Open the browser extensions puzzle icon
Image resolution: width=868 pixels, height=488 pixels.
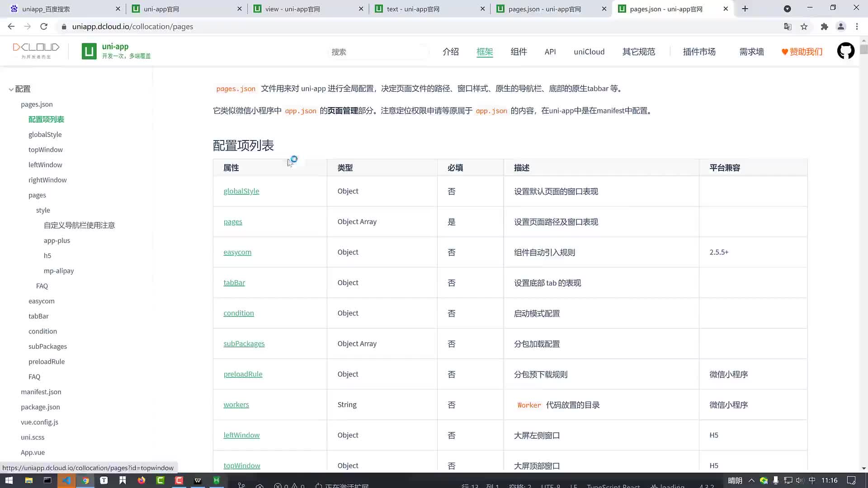click(824, 27)
